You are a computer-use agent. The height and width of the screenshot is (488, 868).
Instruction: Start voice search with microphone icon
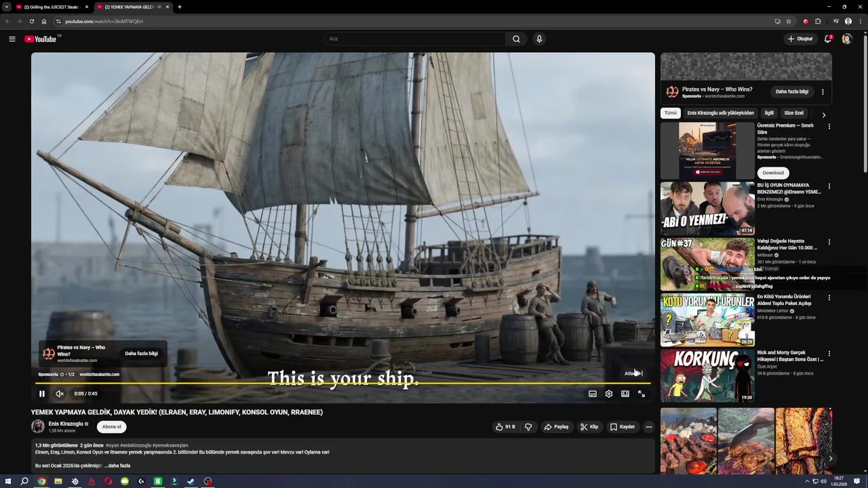539,39
